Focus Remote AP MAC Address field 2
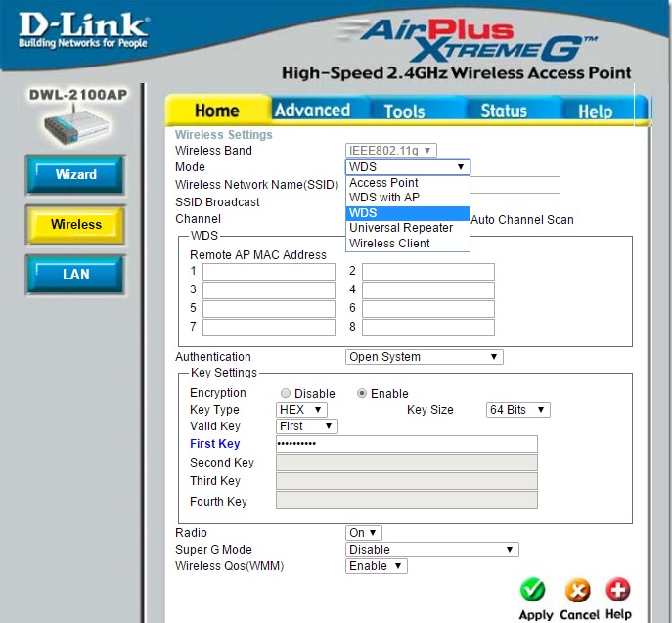Viewport: 672px width, 623px height. click(x=428, y=272)
